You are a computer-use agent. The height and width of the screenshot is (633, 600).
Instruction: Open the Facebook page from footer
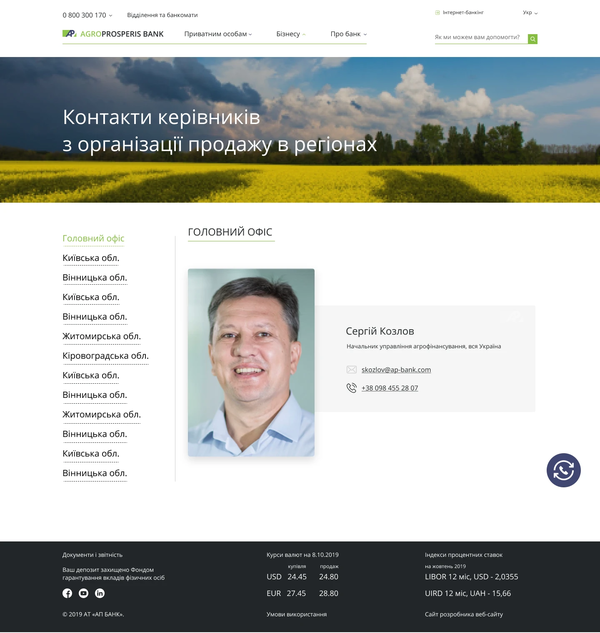click(68, 593)
